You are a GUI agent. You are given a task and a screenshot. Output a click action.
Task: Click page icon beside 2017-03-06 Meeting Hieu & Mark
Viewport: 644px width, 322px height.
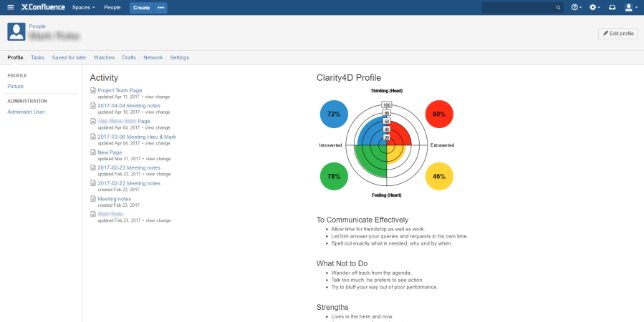(93, 137)
